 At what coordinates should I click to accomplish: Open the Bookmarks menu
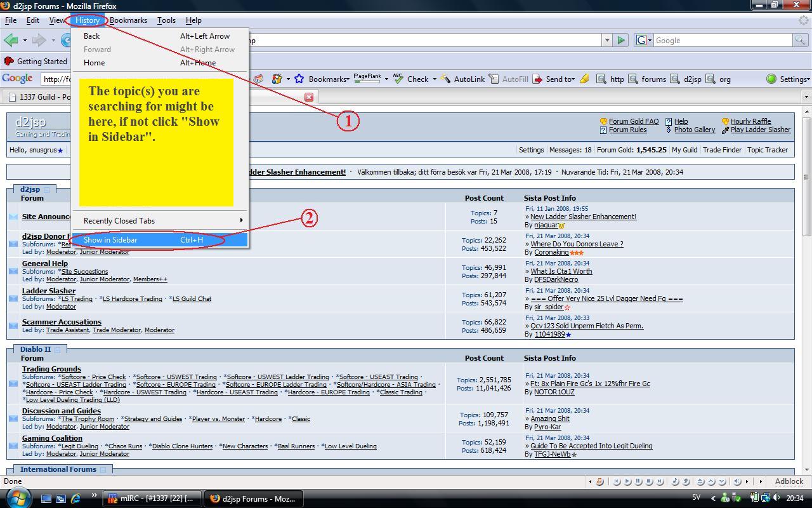click(128, 20)
